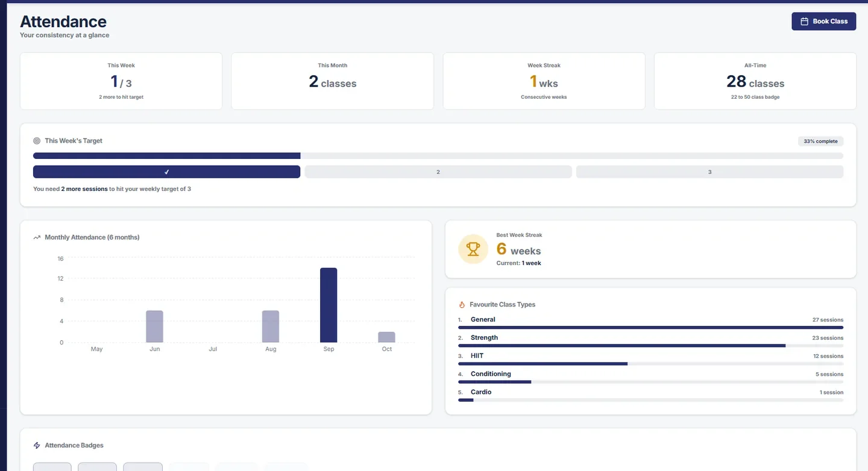Click the trend icon beside Monthly Attendance
This screenshot has width=868, height=471.
[37, 237]
